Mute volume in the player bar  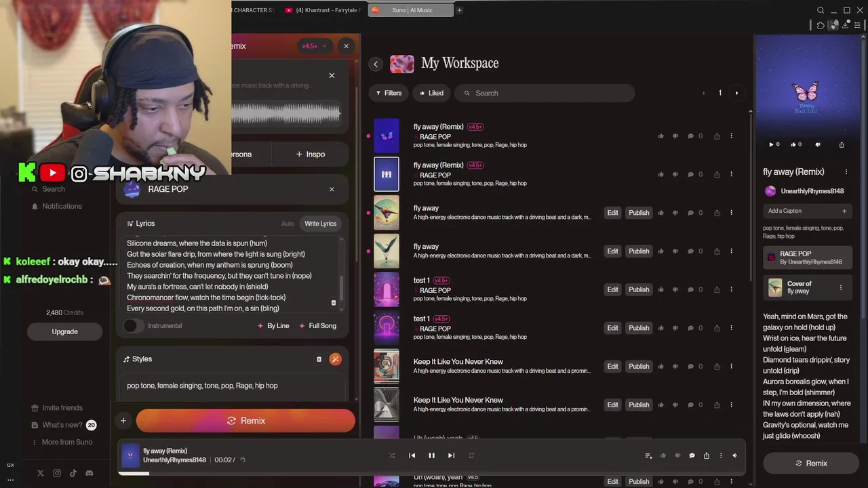tap(734, 455)
